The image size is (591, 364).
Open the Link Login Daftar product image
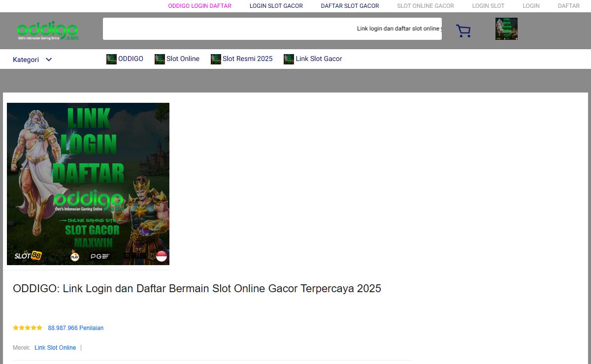[x=88, y=184]
